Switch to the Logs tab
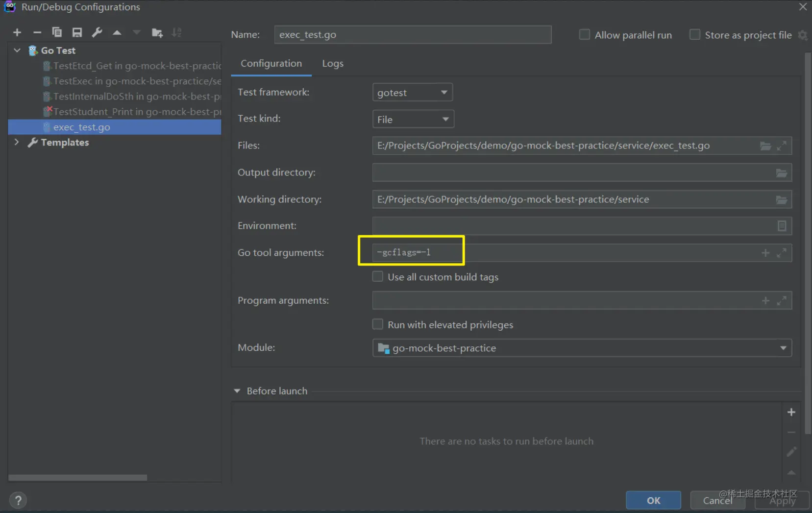This screenshot has width=812, height=513. coord(333,64)
